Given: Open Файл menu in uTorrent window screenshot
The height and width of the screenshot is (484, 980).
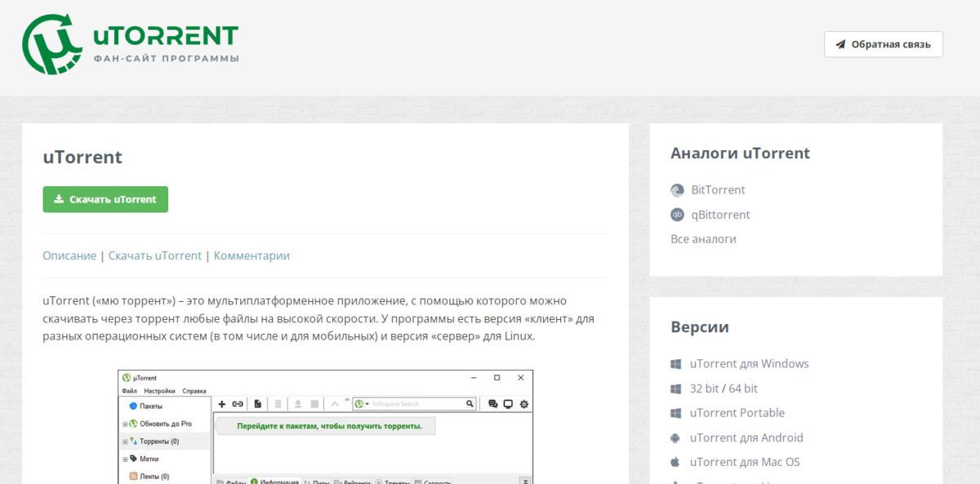Looking at the screenshot, I should 129,391.
